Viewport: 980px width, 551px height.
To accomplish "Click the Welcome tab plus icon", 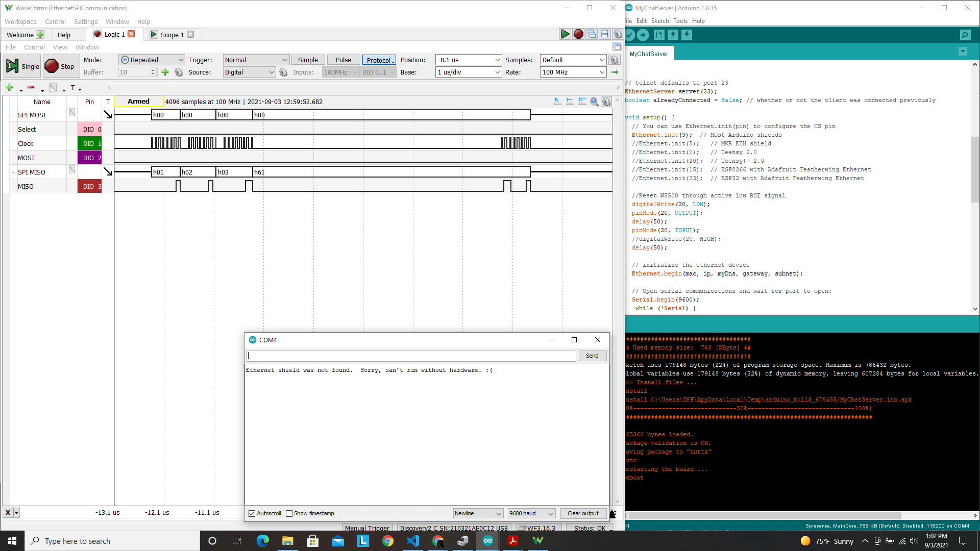I will click(40, 35).
